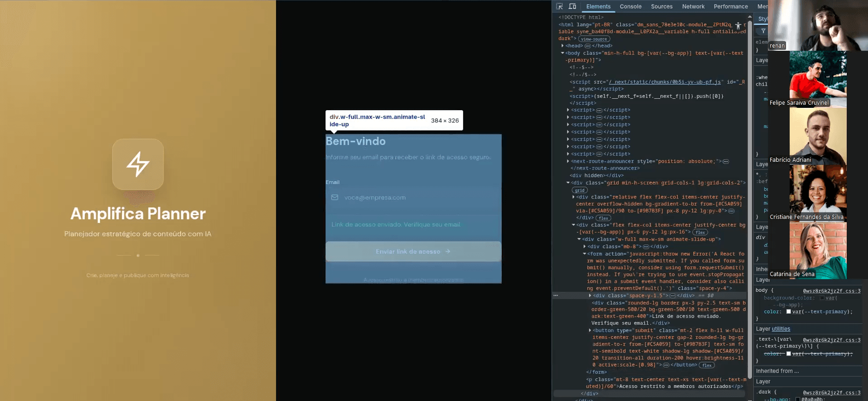Click the accessibility figure icon in Elements panel
The image size is (868, 401).
pos(738,26)
